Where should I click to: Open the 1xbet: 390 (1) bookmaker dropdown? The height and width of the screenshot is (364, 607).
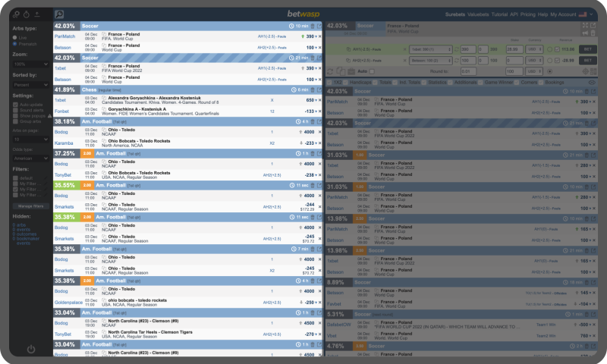(430, 49)
